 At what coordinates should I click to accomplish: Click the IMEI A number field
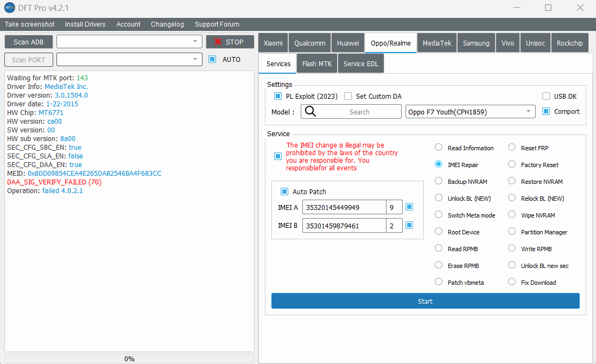[x=344, y=207]
